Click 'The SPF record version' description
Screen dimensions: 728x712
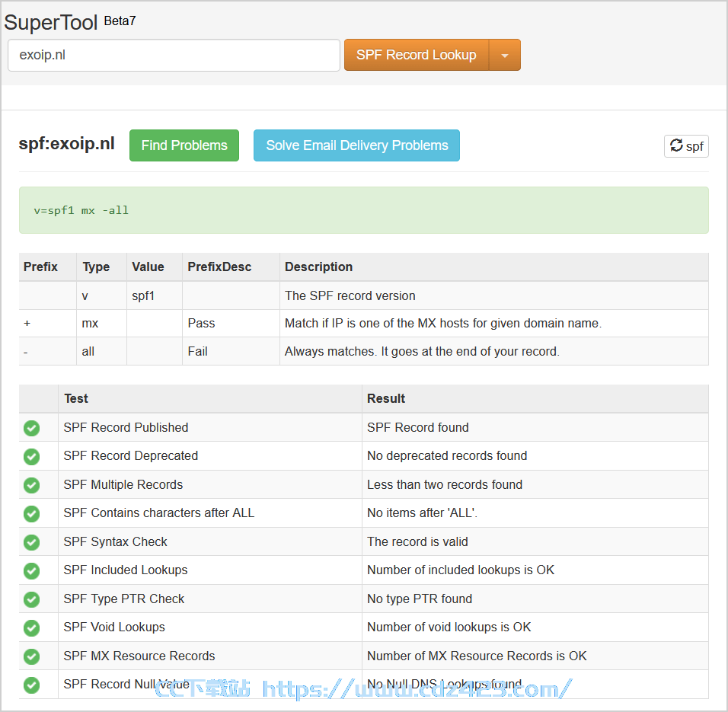click(x=350, y=295)
